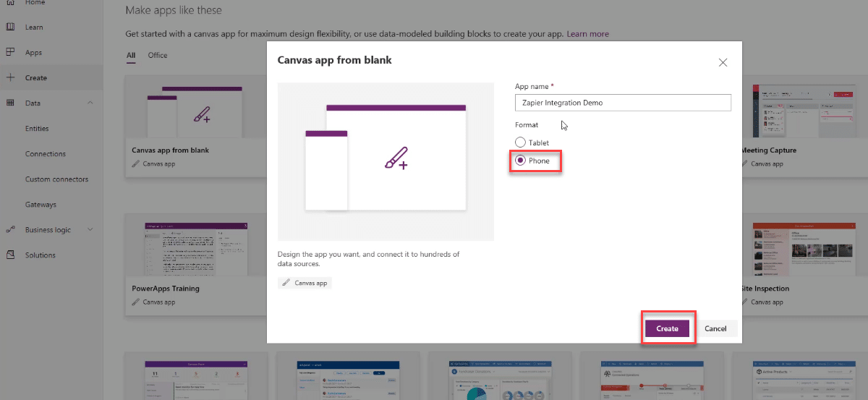
Task: Click the Data table icon
Action: tap(10, 103)
